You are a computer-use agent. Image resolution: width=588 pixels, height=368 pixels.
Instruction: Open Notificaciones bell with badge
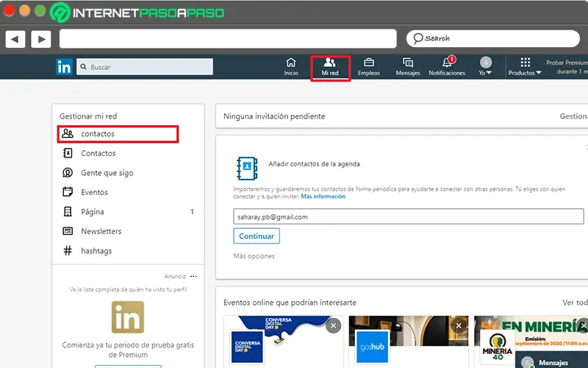point(447,67)
